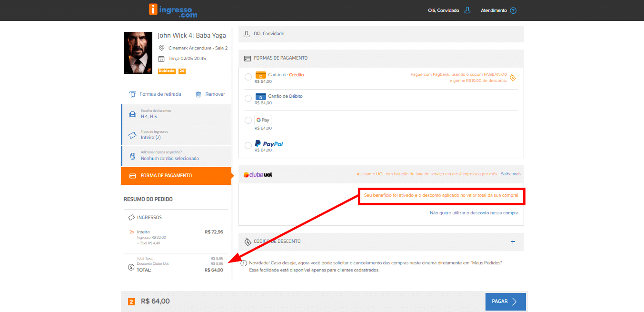Click the Pagar button

coord(505,302)
